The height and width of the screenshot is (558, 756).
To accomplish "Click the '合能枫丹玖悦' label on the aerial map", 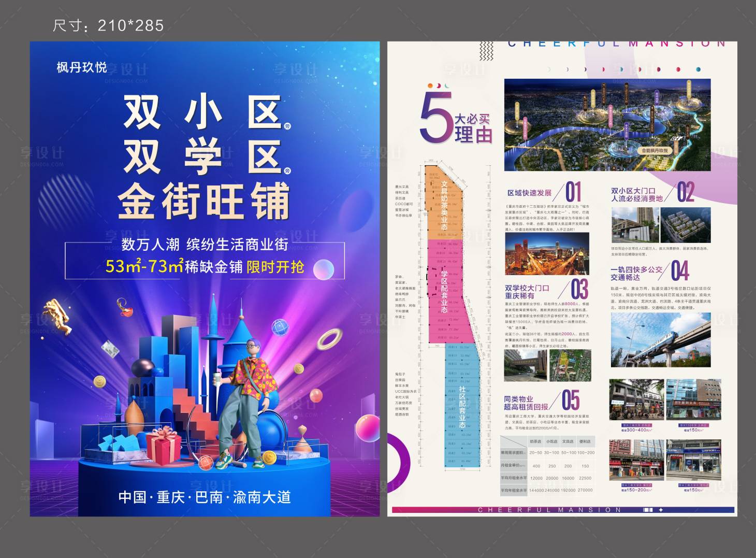I will tap(655, 150).
